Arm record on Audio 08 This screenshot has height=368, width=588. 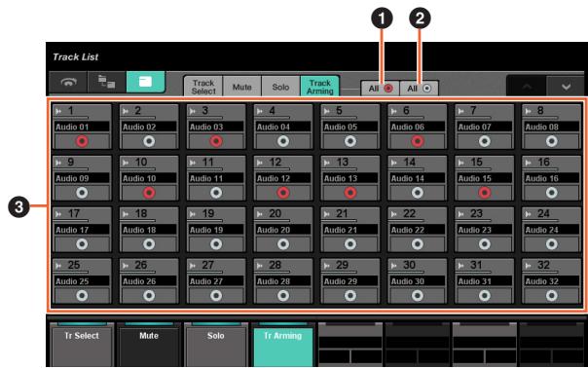(x=551, y=141)
